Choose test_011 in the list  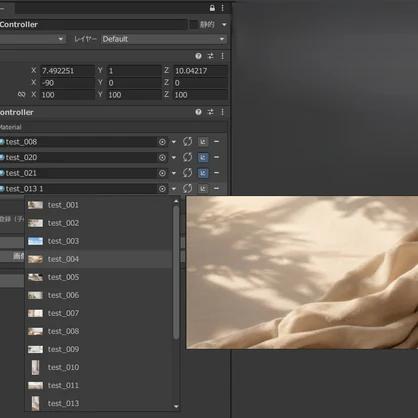(99, 385)
